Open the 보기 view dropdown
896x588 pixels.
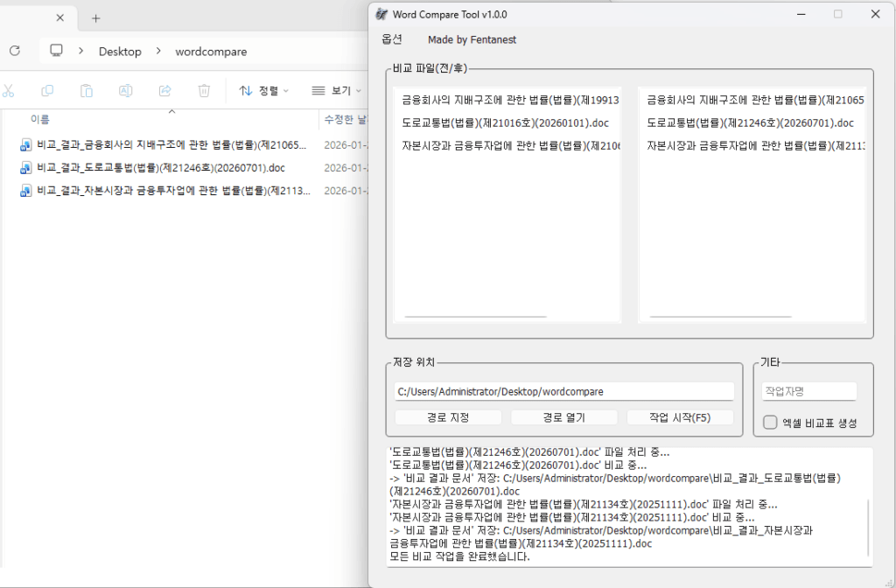[333, 90]
